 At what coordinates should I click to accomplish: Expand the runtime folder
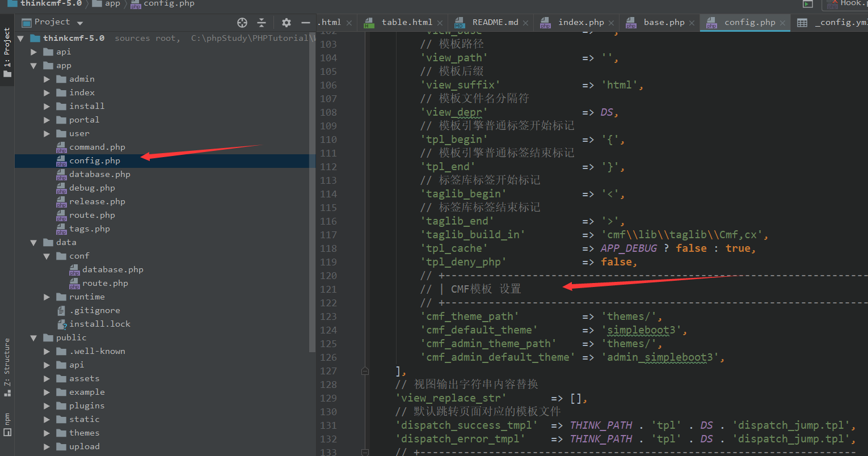pos(47,297)
